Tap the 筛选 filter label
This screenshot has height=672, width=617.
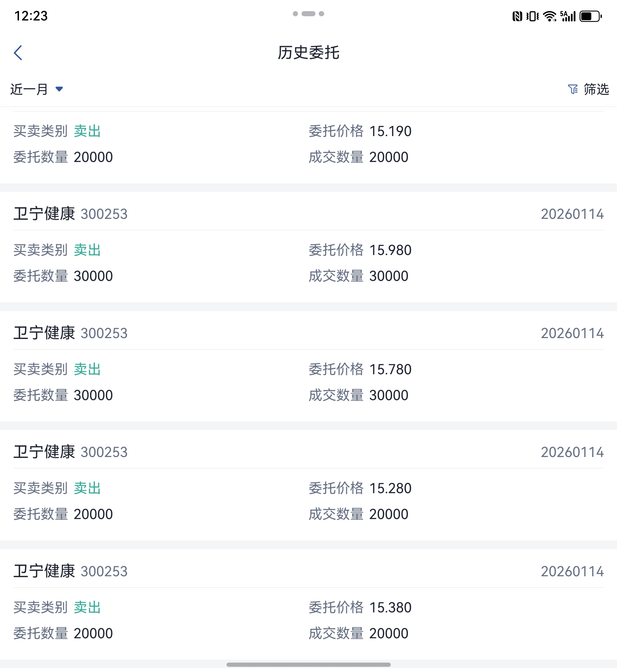(596, 89)
